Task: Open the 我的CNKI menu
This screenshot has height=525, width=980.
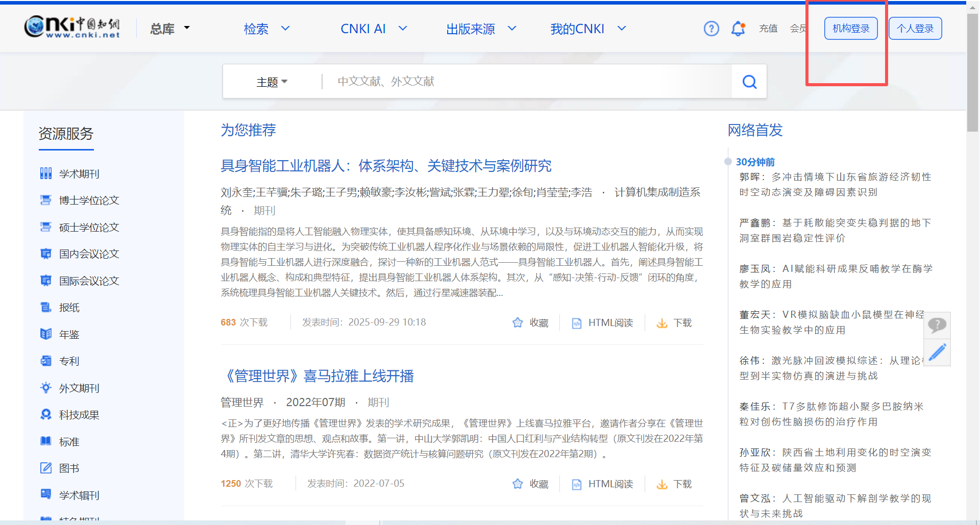Action: [587, 29]
